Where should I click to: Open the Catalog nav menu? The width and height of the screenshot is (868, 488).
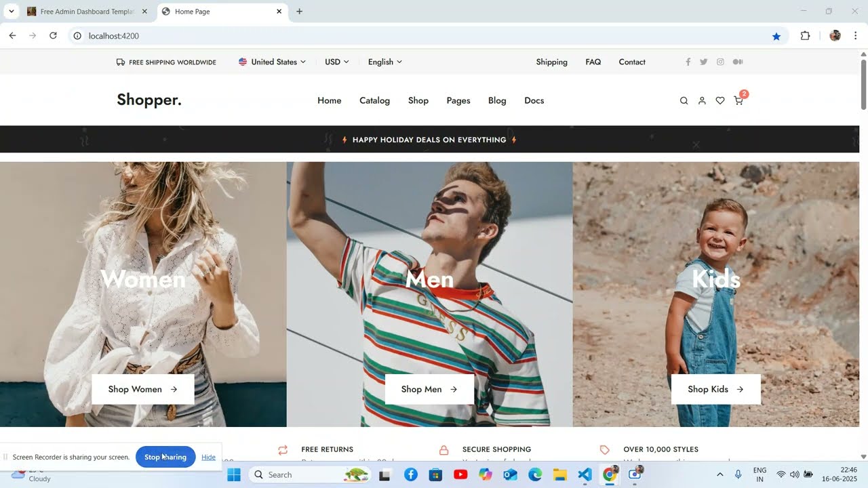374,101
